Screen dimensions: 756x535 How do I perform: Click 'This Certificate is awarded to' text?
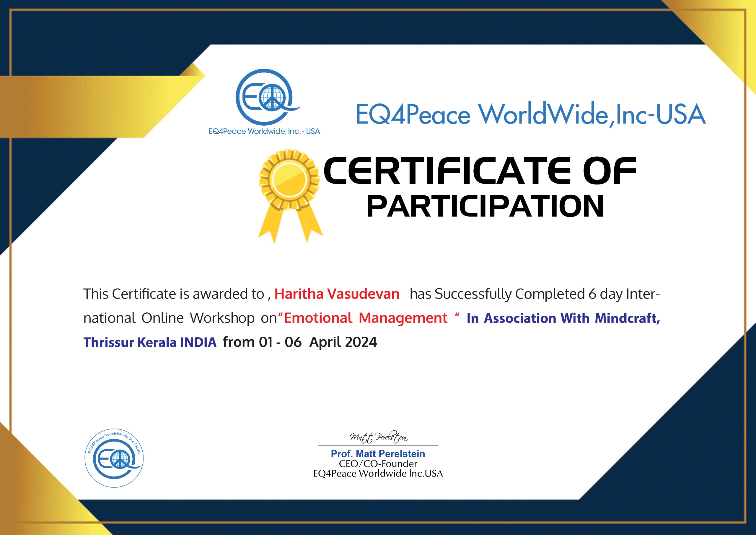[174, 294]
